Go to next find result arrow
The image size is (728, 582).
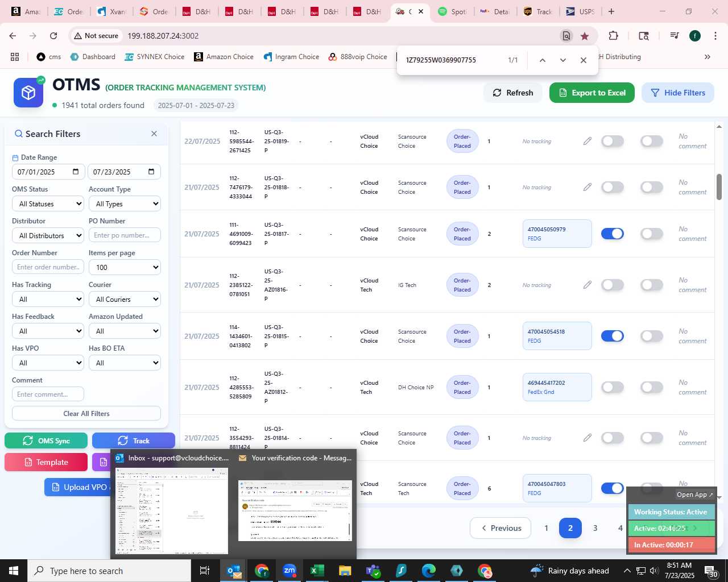point(563,60)
